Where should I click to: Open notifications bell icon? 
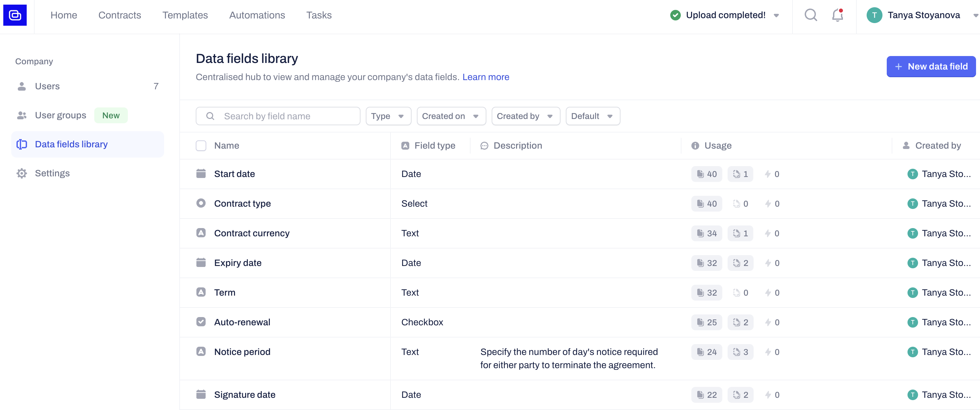pos(837,15)
